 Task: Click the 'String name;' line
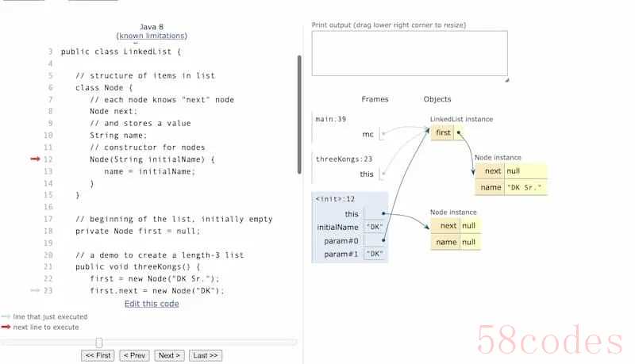pyautogui.click(x=118, y=136)
